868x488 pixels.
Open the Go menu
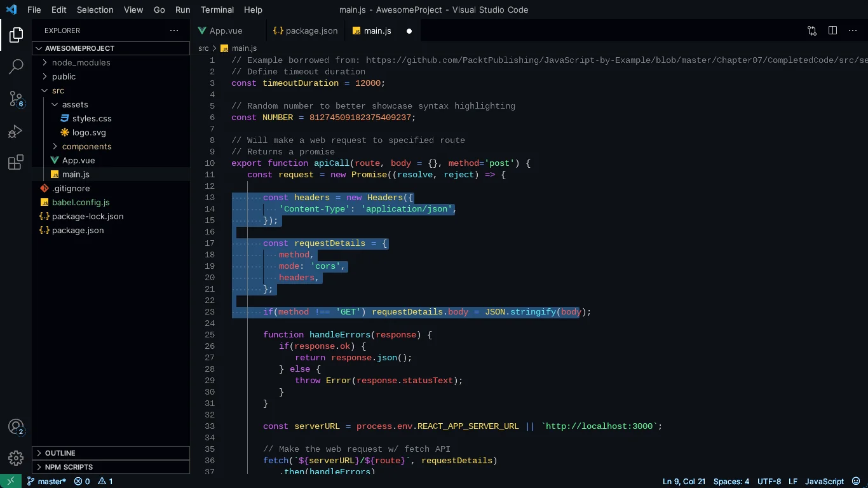(159, 10)
